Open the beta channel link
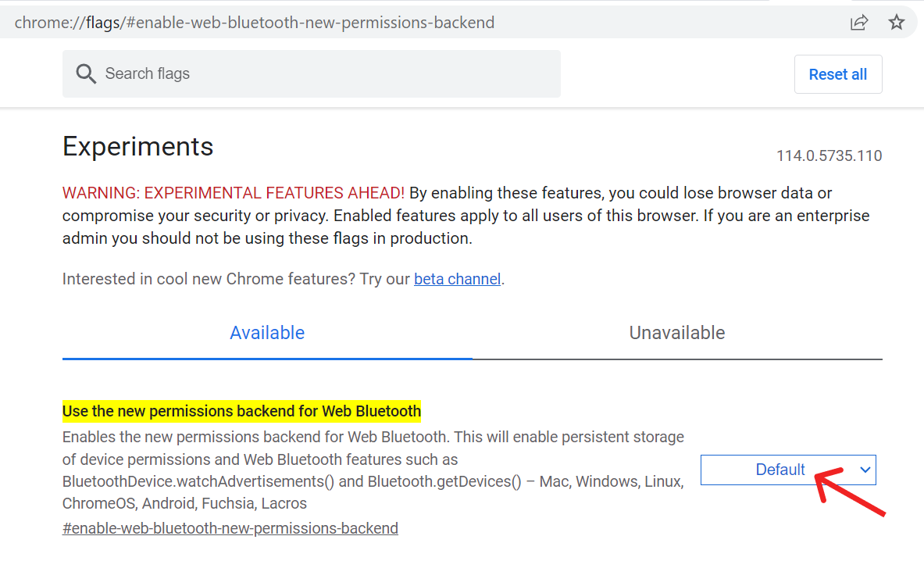 tap(457, 279)
